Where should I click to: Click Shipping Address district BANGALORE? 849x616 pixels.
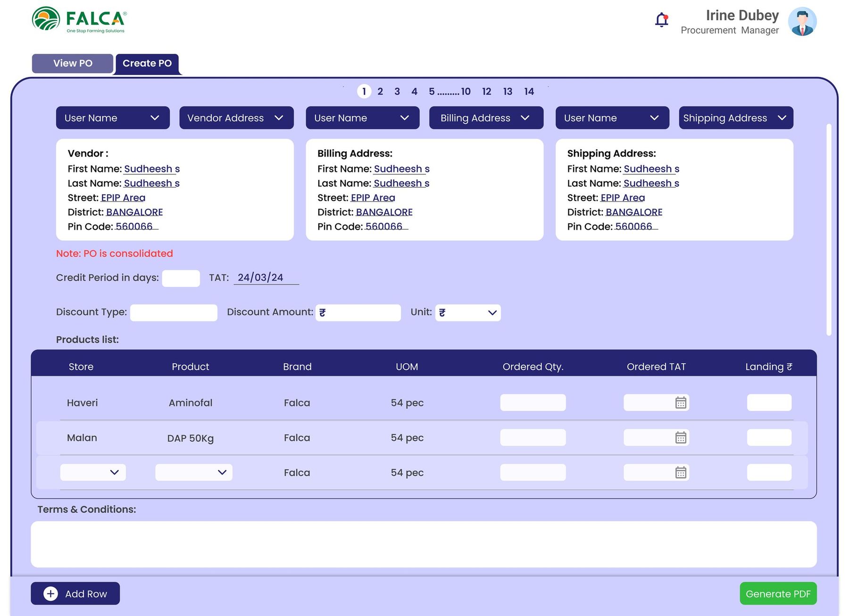click(x=634, y=212)
